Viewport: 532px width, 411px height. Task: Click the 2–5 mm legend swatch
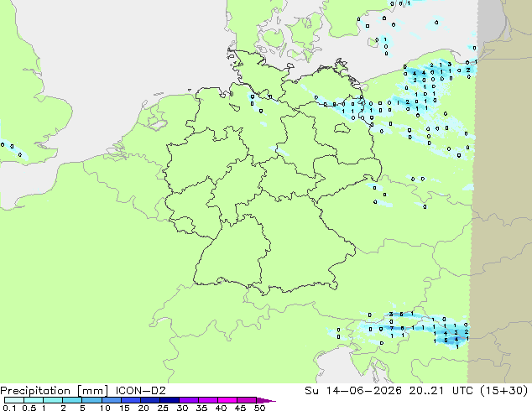pos(72,400)
